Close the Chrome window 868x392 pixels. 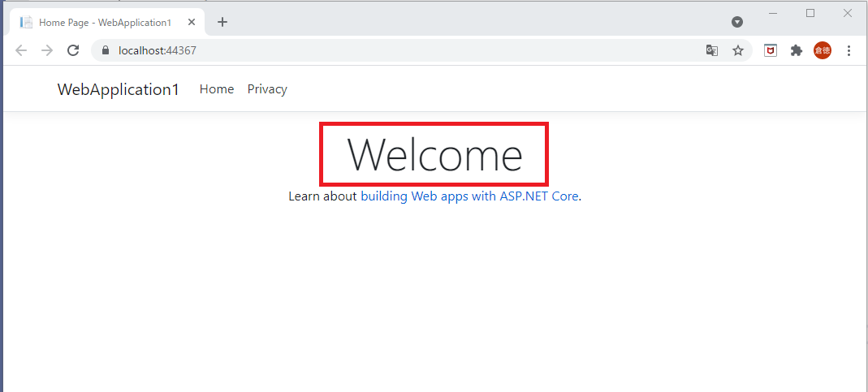tap(848, 13)
